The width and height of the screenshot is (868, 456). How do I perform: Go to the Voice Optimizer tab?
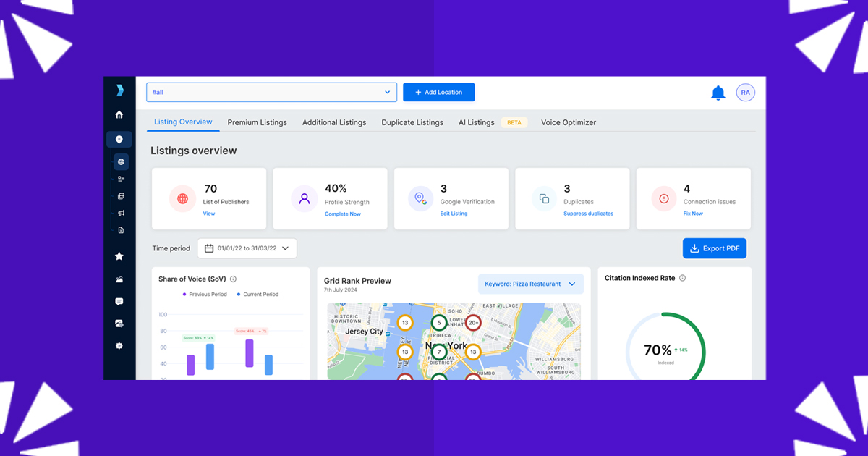(569, 122)
